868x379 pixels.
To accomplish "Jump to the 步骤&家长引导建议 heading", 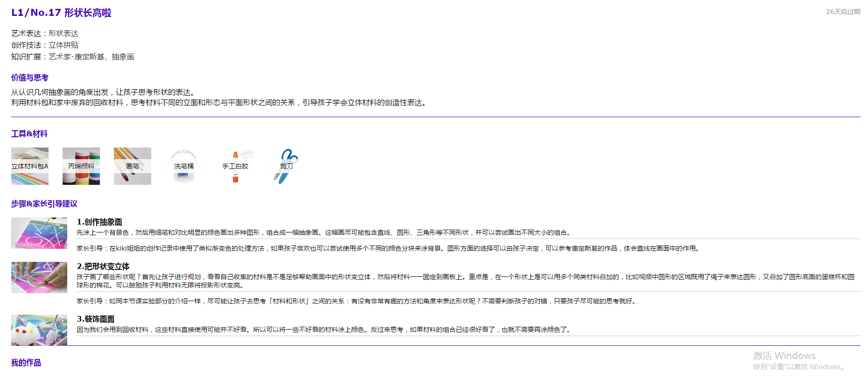I will click(x=44, y=204).
